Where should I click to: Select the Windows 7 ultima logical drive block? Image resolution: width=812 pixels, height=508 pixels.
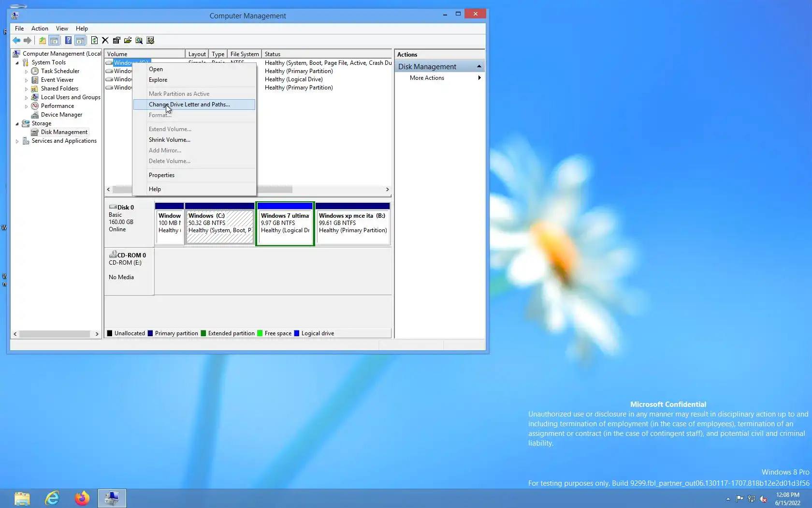pos(285,224)
